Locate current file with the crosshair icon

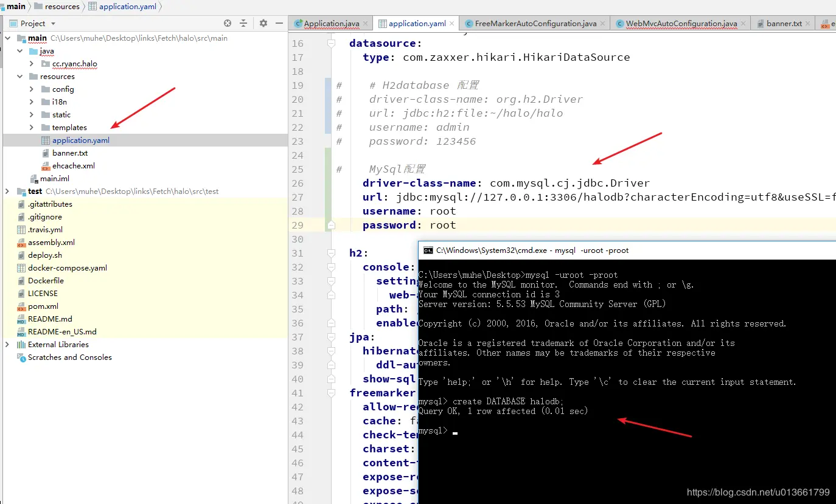point(228,23)
